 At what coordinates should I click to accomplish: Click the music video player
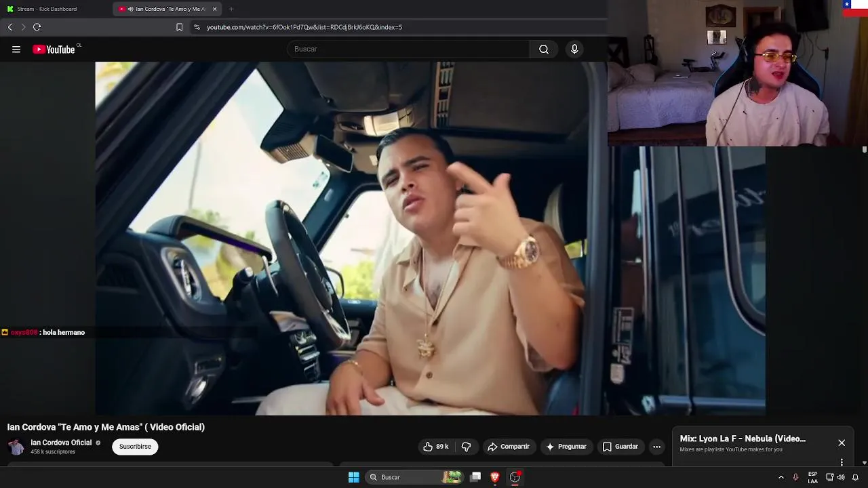pos(430,238)
